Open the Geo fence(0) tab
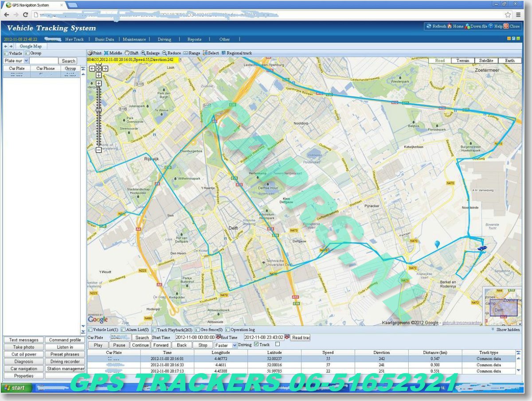 pos(209,330)
